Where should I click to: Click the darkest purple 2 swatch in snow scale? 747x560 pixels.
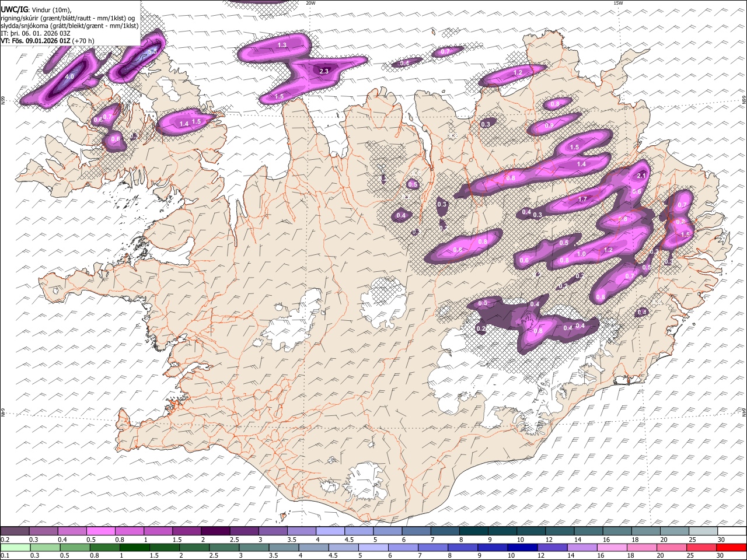tap(215, 531)
